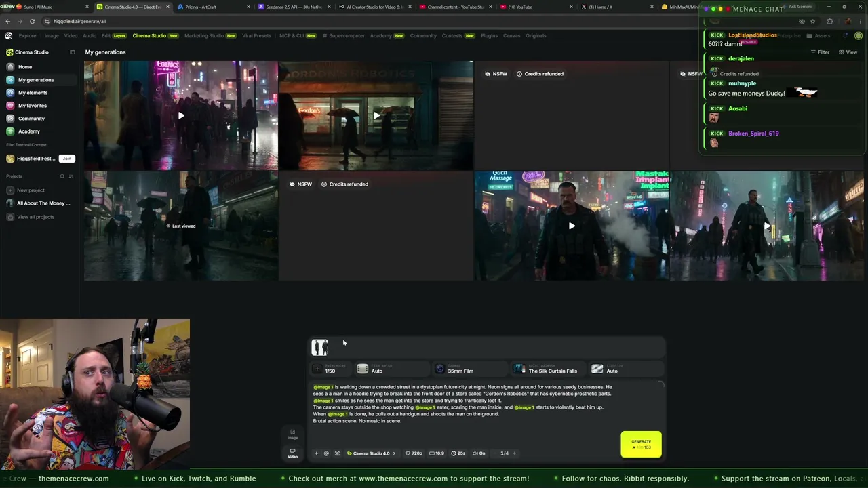Open the Film setup Auto selector
This screenshot has width=868, height=488.
(x=392, y=369)
